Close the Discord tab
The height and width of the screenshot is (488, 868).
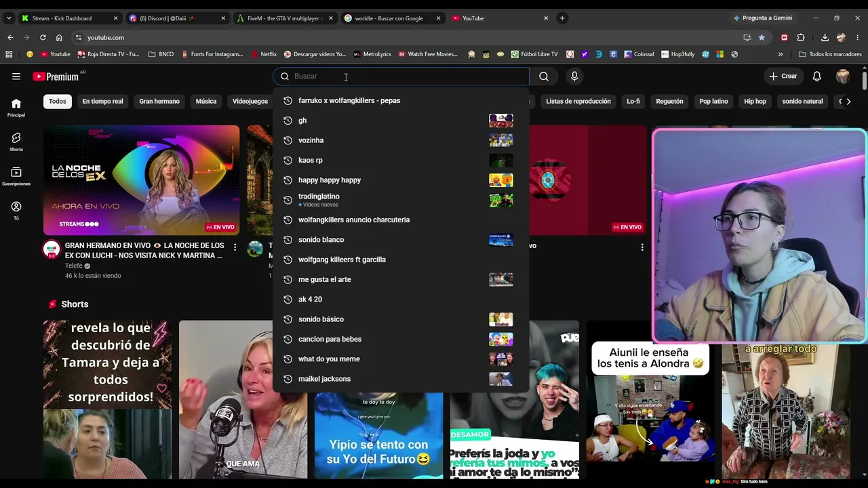pos(223,18)
